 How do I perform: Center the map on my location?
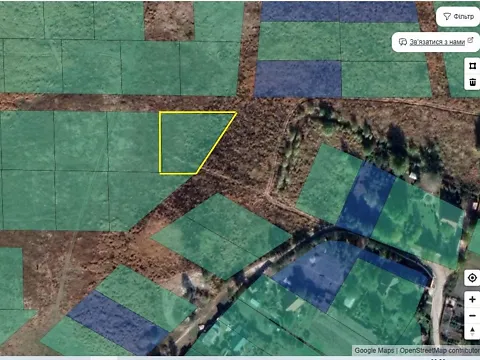pos(472,278)
